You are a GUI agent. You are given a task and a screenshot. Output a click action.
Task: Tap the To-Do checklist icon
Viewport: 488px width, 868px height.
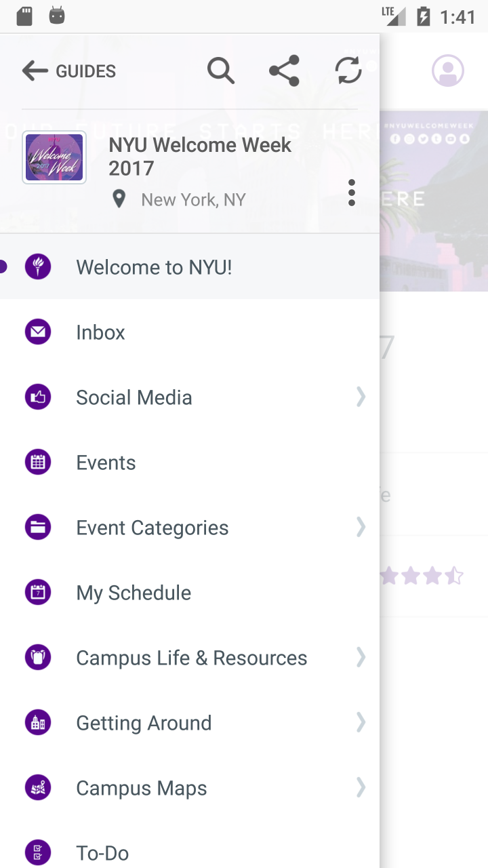pos(38,852)
